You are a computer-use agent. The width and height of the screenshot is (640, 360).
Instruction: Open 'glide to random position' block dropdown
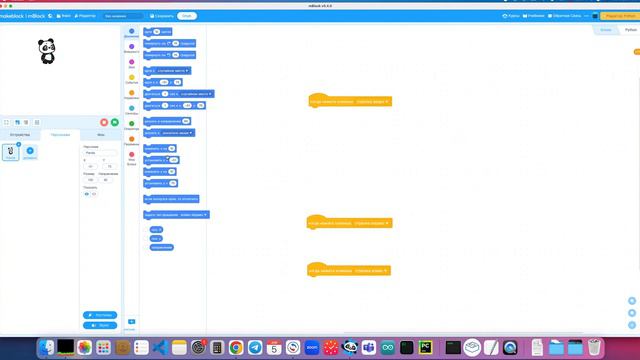(196, 94)
